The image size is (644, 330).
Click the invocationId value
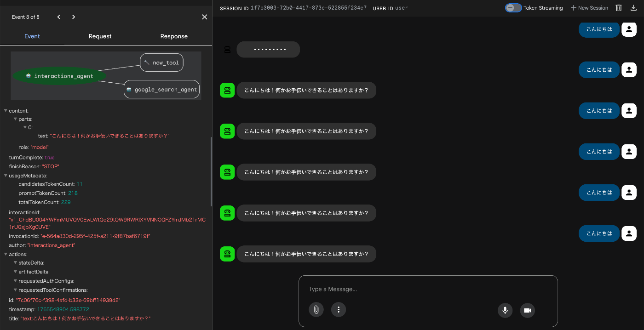click(x=95, y=236)
